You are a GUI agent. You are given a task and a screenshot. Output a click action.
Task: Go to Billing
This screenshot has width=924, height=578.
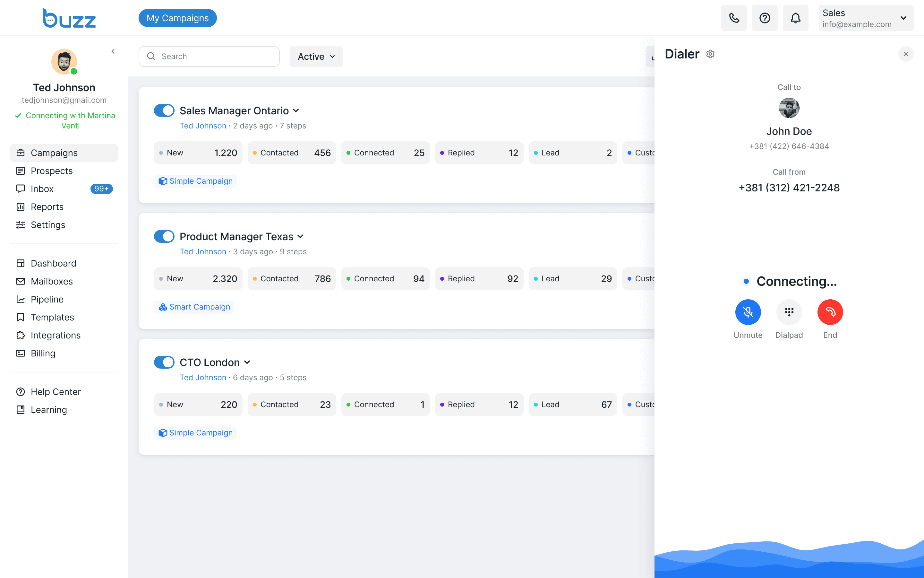point(64,353)
